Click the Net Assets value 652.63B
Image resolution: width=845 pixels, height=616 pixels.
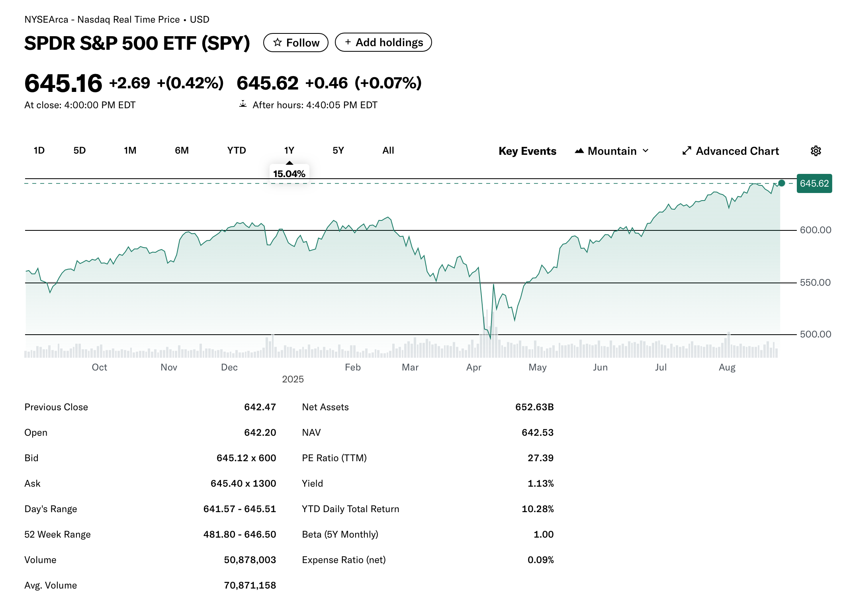(x=534, y=407)
